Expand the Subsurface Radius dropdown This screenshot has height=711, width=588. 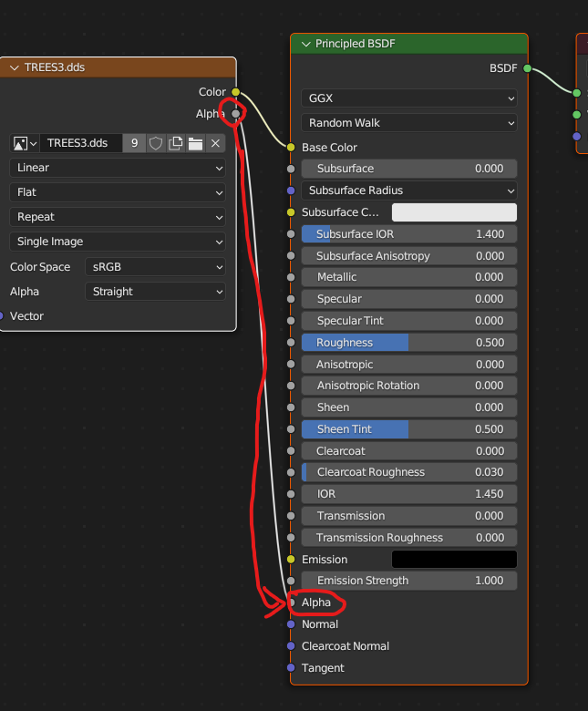tap(409, 191)
